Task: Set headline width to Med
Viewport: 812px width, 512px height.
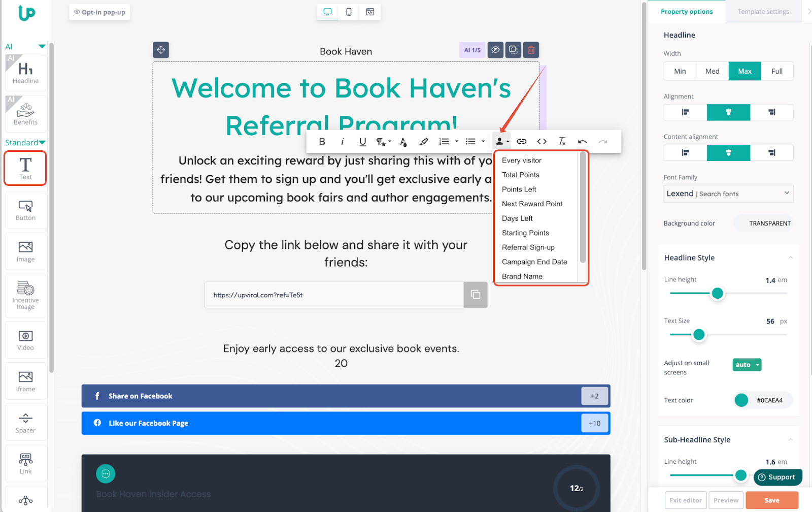Action: 713,71
